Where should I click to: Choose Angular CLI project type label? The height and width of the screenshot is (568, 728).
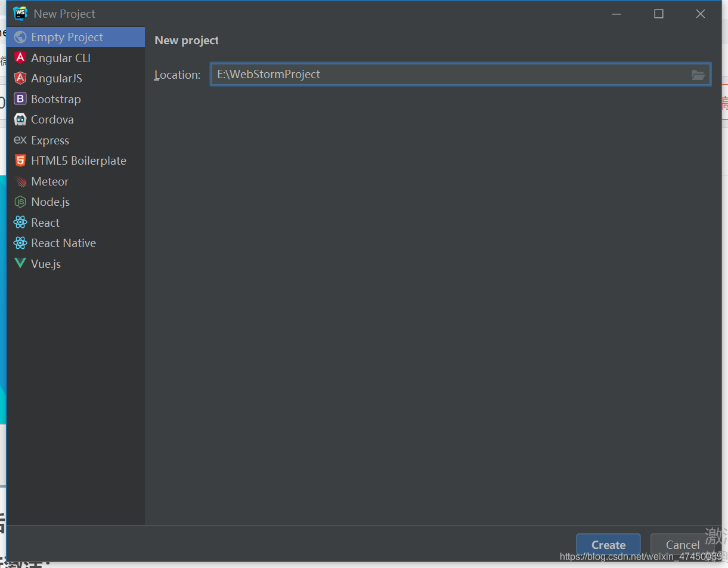click(x=61, y=58)
